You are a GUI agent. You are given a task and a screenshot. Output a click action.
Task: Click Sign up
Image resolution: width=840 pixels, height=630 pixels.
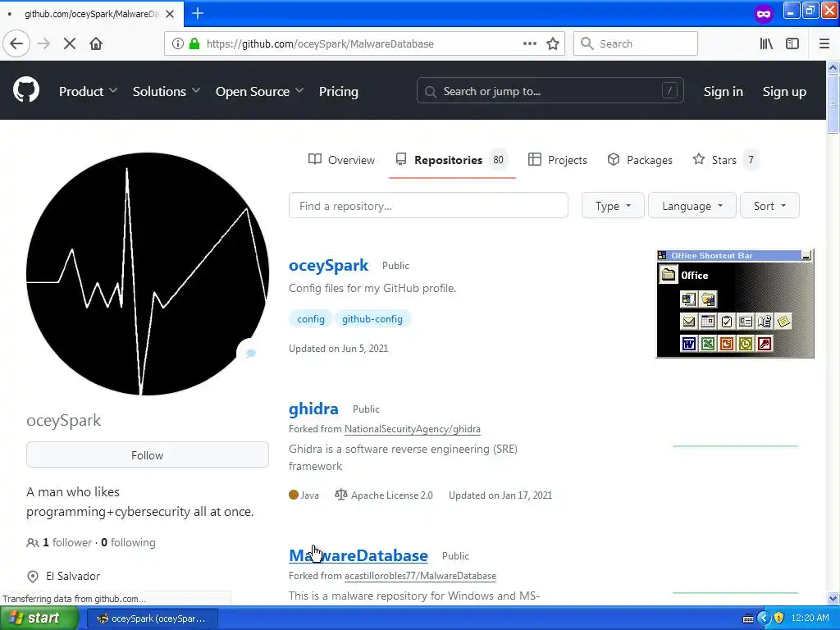click(784, 92)
